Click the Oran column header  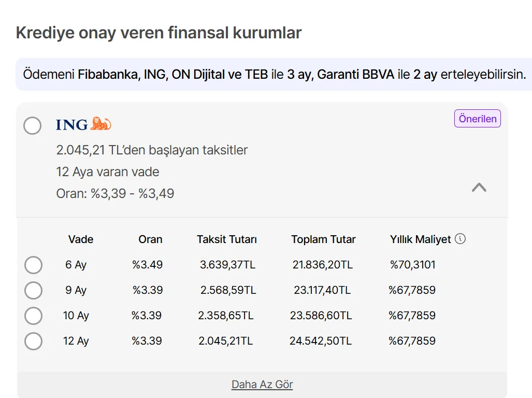[150, 239]
